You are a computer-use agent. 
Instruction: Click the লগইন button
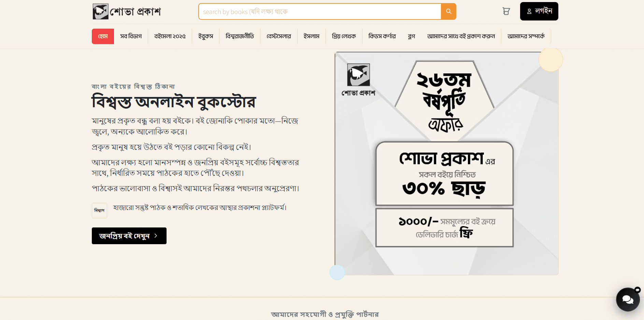pyautogui.click(x=539, y=11)
